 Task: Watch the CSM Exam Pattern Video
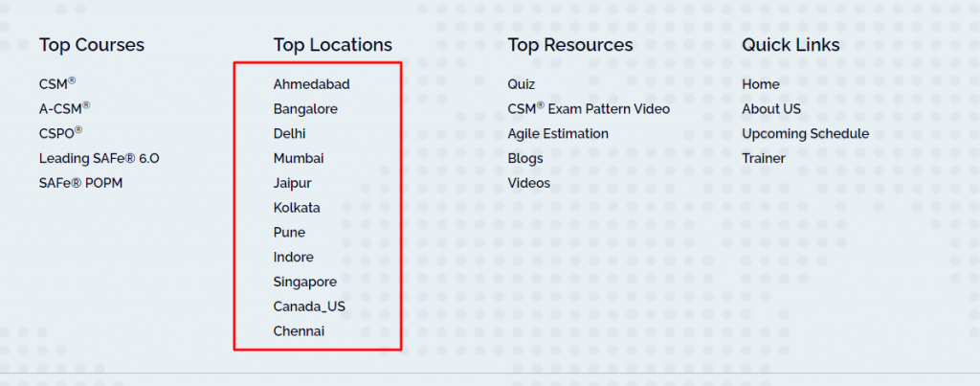589,109
